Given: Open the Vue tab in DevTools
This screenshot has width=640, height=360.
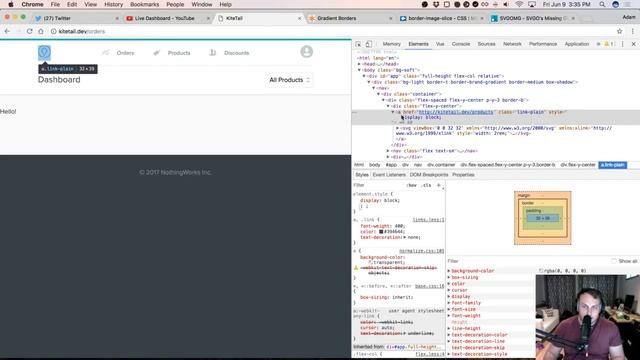Looking at the screenshot, I should (440, 44).
